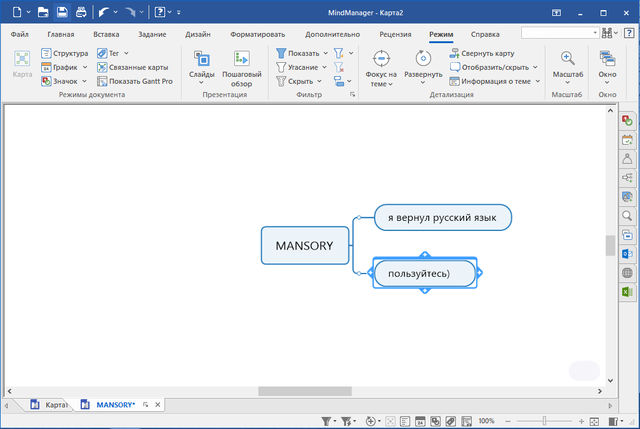Open the Значок icon view
The image size is (640, 429).
coord(60,81)
